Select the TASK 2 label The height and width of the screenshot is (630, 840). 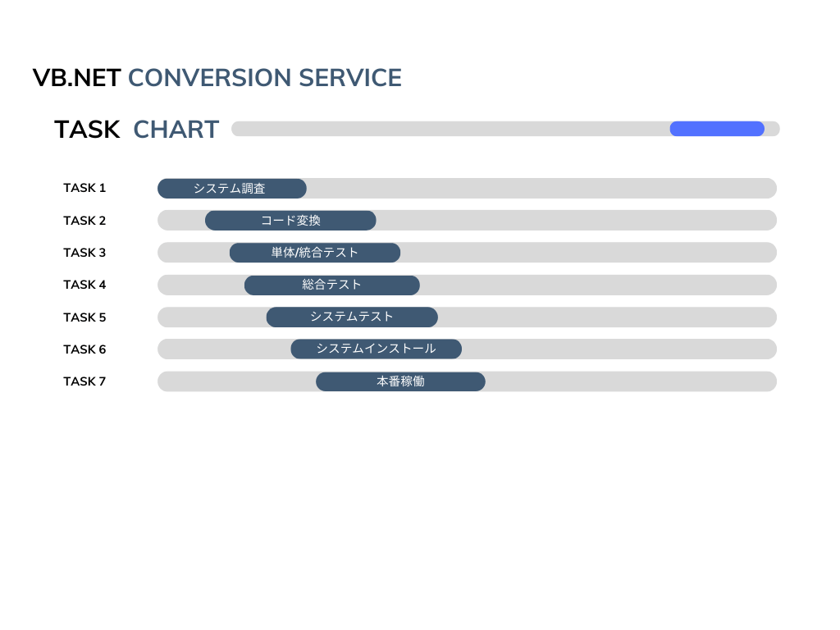(84, 221)
